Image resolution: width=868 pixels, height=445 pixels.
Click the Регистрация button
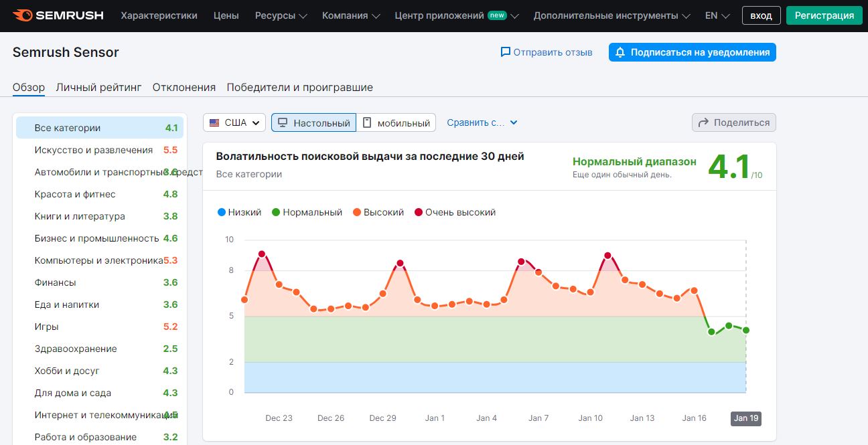[824, 15]
